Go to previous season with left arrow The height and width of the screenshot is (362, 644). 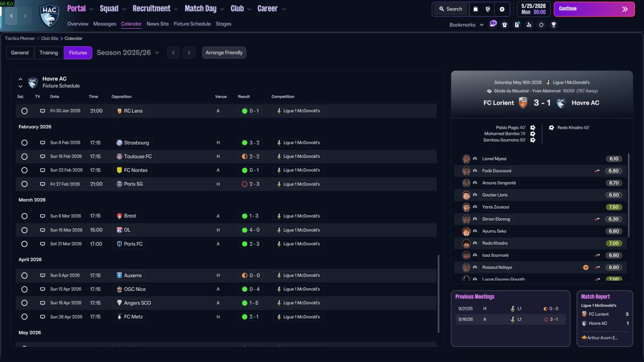[173, 53]
